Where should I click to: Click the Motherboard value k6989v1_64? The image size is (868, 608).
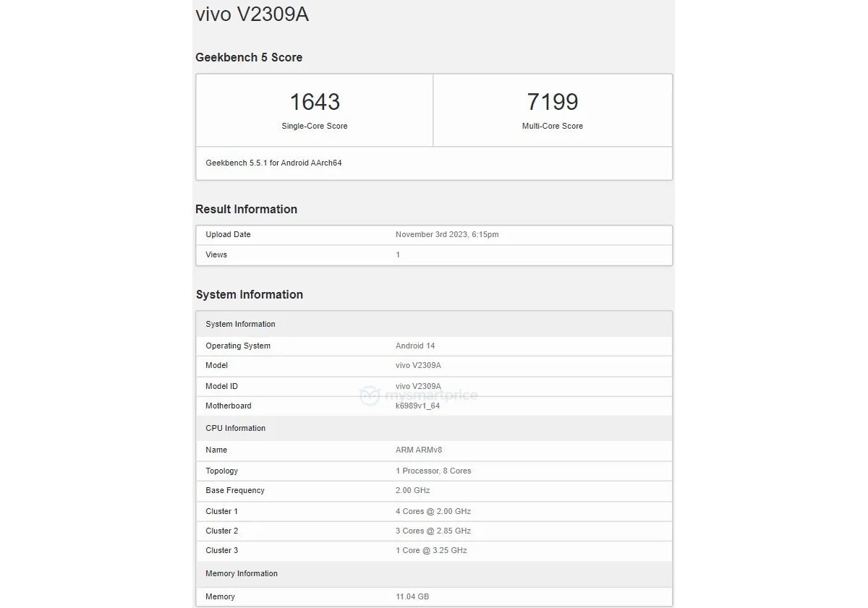click(417, 406)
